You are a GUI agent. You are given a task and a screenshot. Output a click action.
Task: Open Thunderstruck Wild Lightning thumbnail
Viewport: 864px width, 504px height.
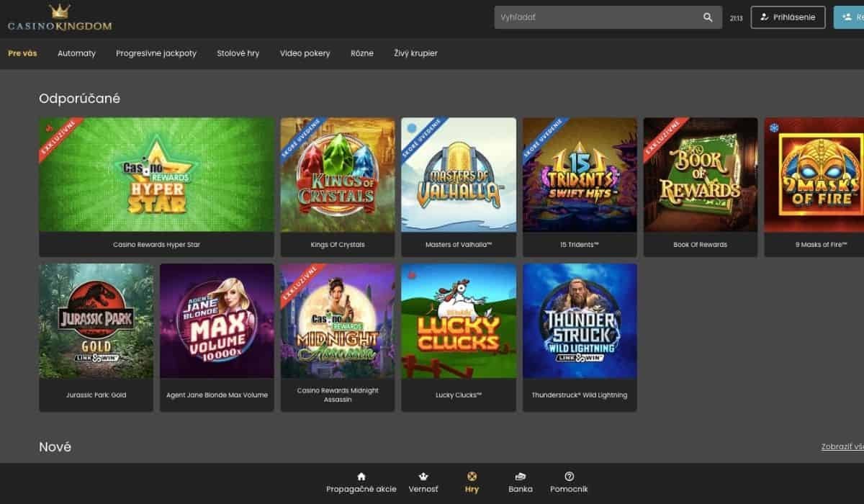580,321
